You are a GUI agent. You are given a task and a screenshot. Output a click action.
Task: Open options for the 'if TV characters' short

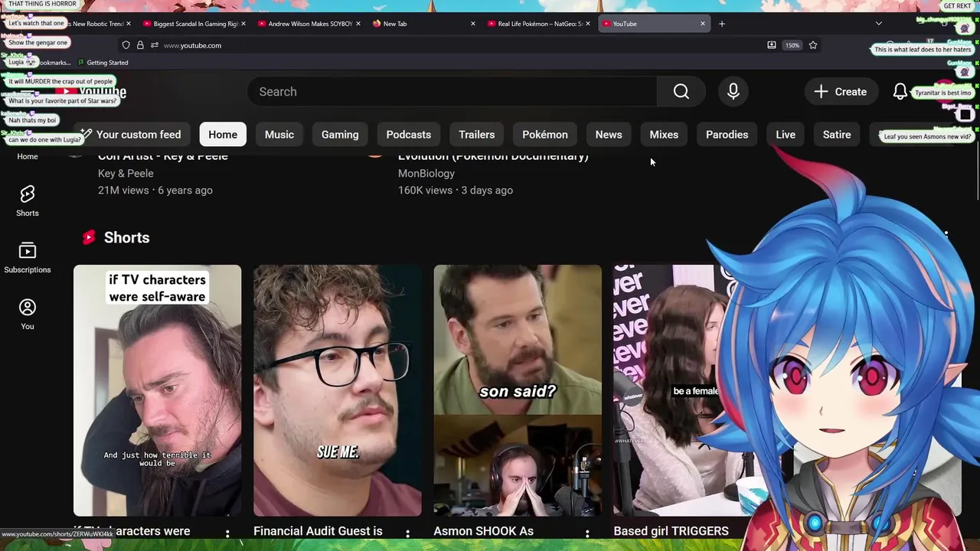pos(227,533)
